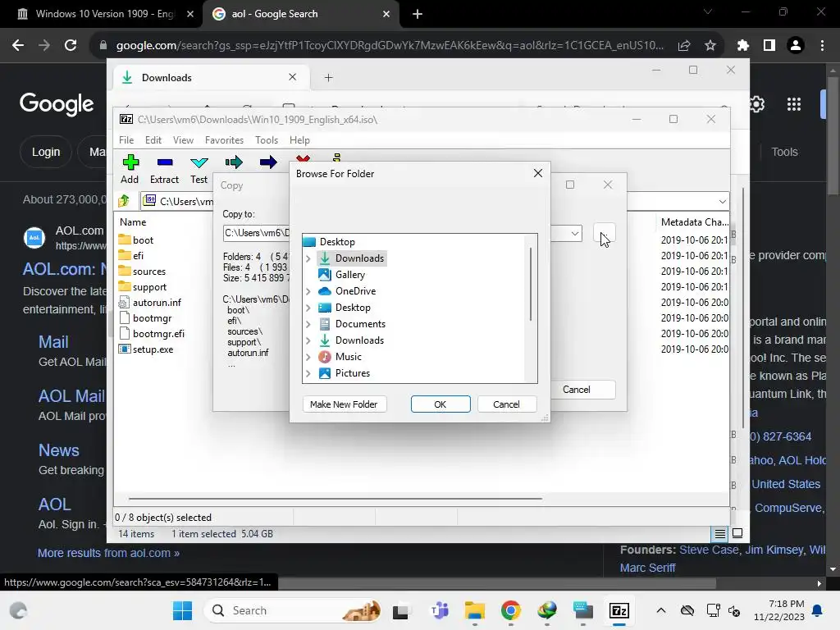Open More results from aol.com link
The height and width of the screenshot is (630, 840).
[108, 553]
